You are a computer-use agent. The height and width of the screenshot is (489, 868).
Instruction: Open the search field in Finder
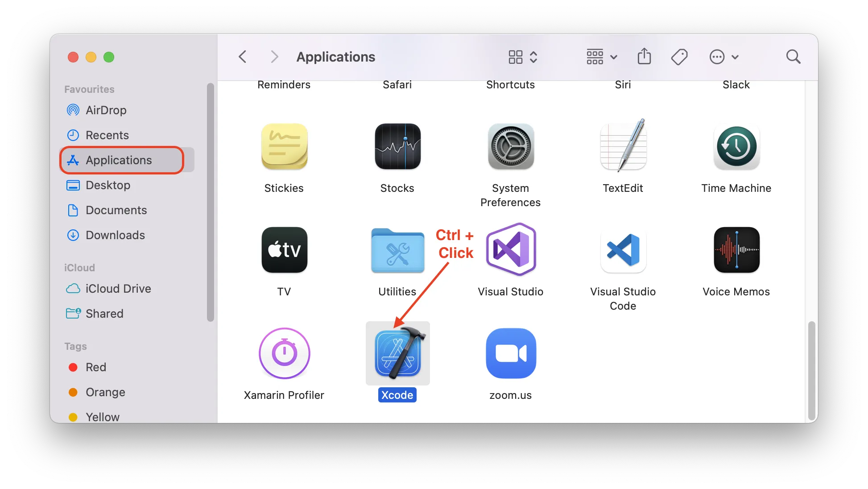pos(793,57)
